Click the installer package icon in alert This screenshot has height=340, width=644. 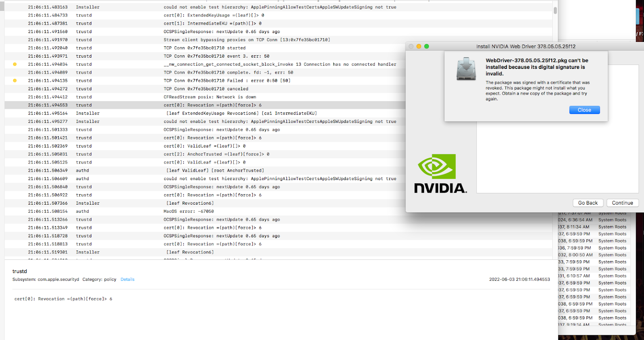coord(466,68)
